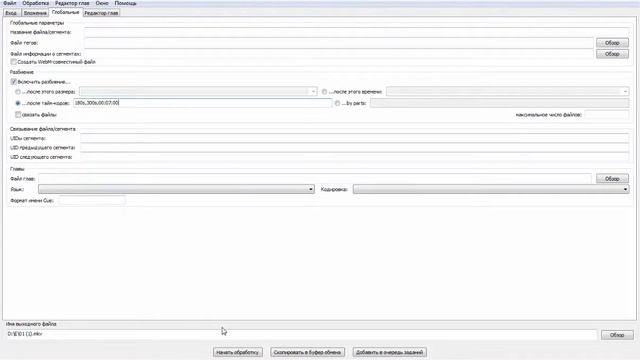Select split after timecodes radio
Screen dimensions: 640x360
click(18, 103)
